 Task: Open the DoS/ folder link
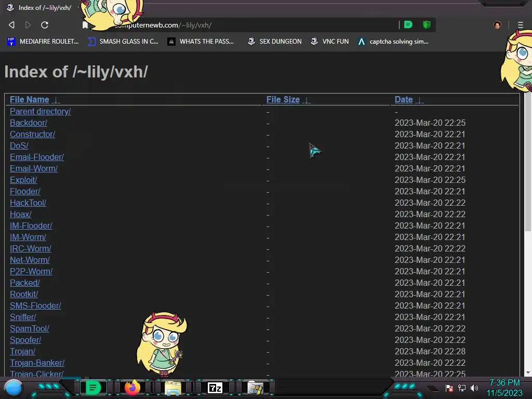(x=19, y=145)
